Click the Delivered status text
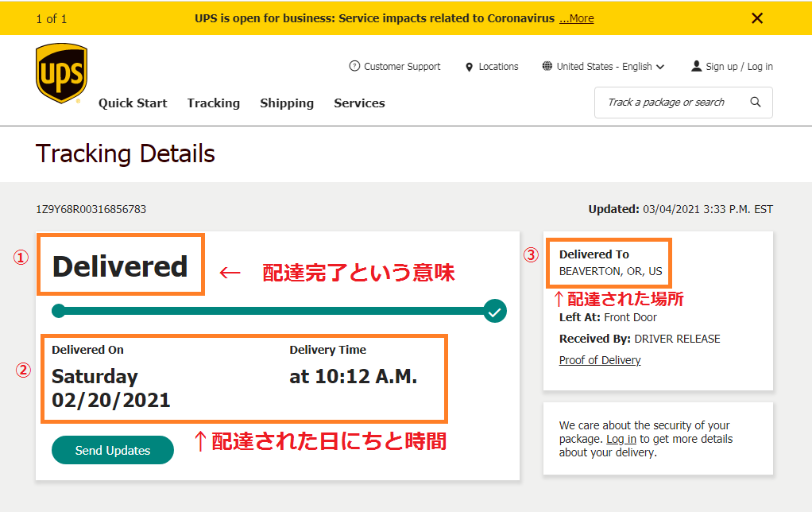Screen dimensions: 812x512 [x=120, y=266]
